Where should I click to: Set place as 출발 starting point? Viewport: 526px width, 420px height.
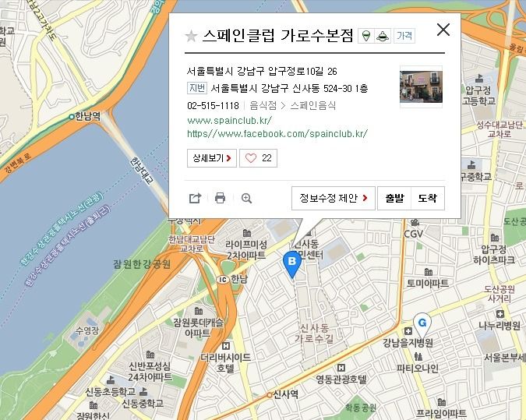394,198
